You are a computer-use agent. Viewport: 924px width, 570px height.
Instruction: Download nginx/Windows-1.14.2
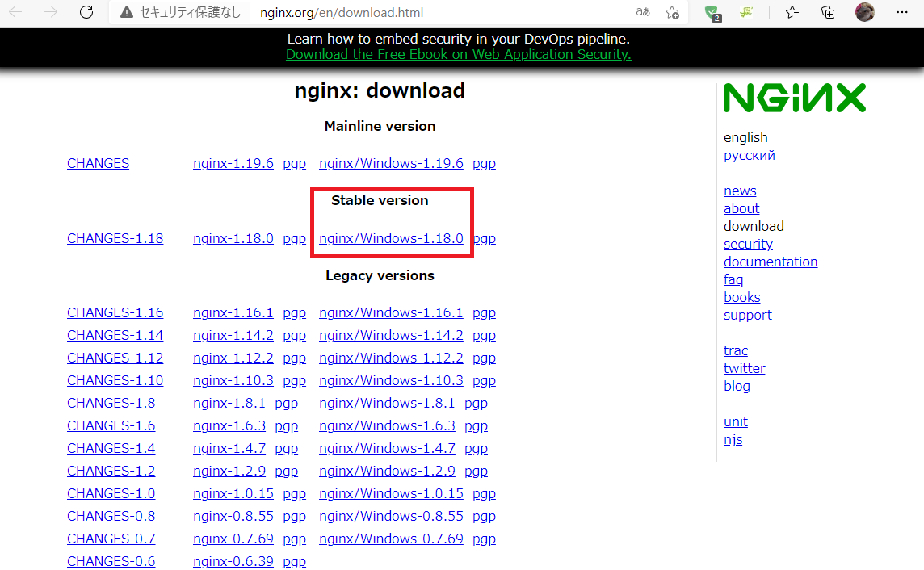(x=391, y=335)
